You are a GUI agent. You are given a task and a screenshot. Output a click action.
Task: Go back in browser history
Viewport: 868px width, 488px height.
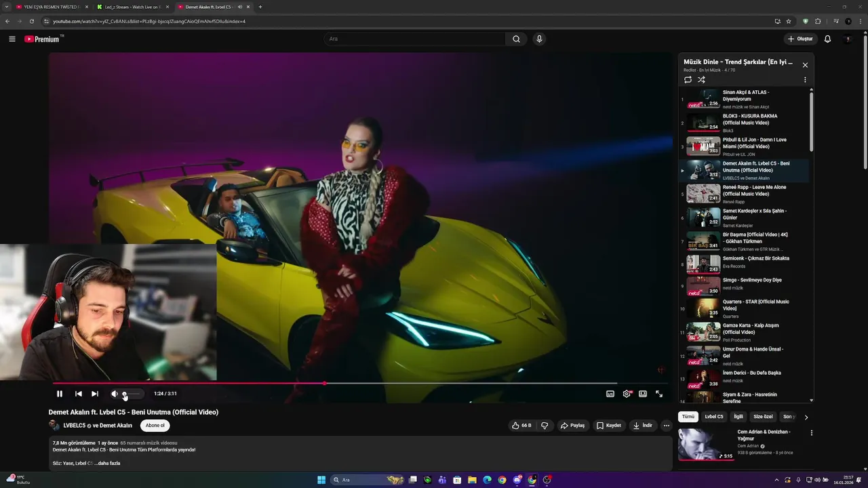pos(7,21)
